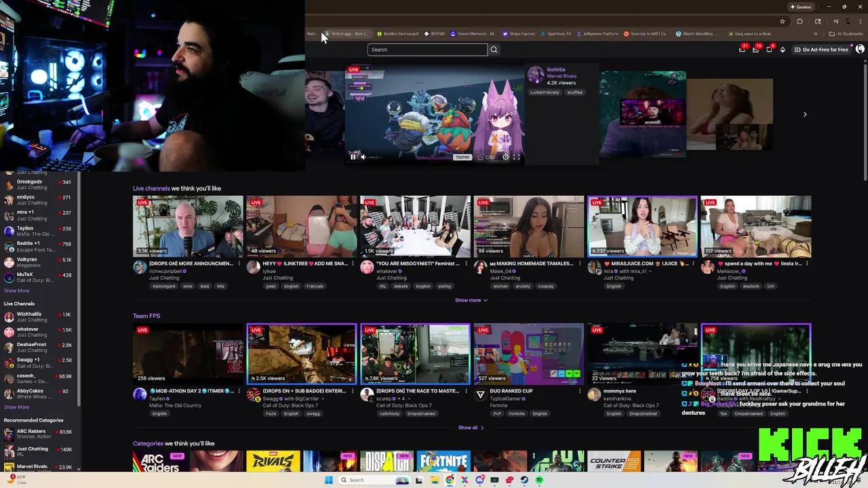Open caseoh_ in sidebar live channels

click(37, 378)
